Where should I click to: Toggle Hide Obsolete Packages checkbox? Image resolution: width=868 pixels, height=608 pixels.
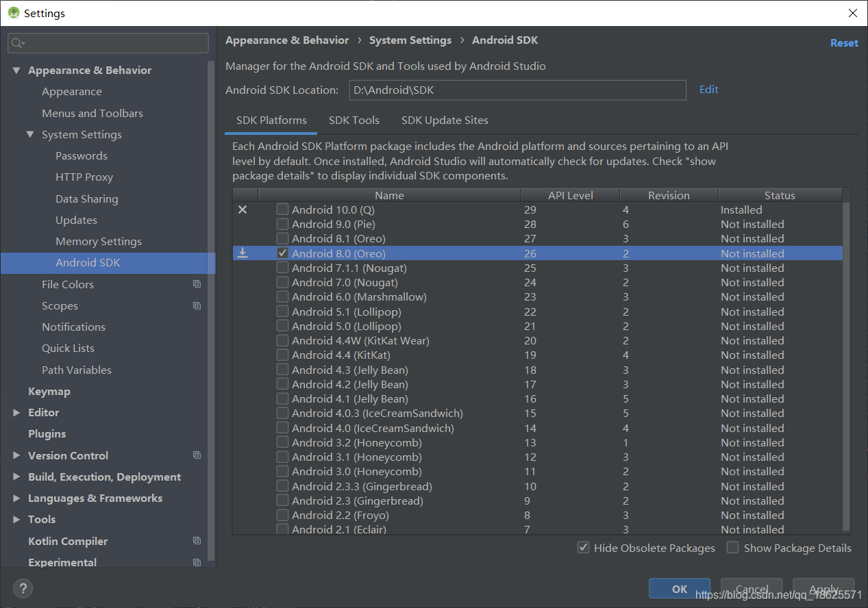click(584, 548)
